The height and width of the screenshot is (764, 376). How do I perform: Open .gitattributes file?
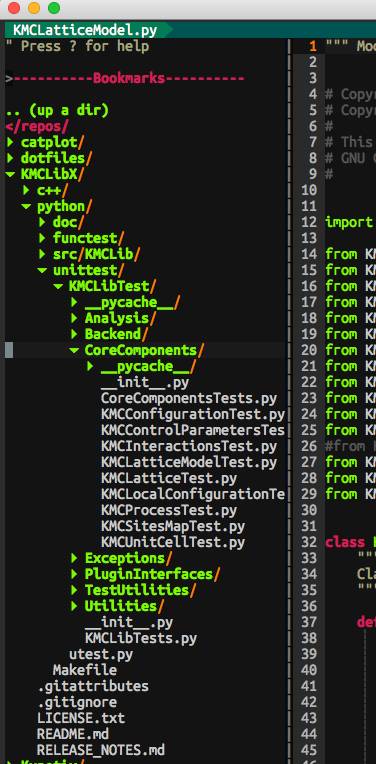click(x=93, y=687)
